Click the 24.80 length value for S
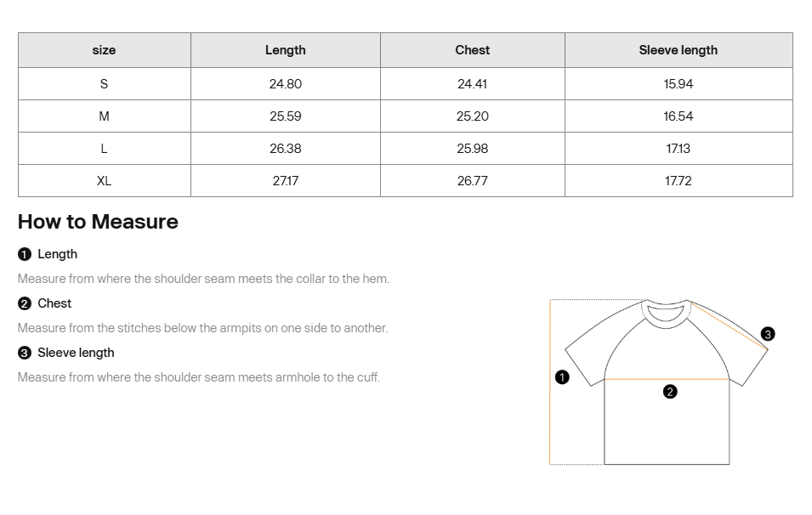The height and width of the screenshot is (515, 812). 285,84
